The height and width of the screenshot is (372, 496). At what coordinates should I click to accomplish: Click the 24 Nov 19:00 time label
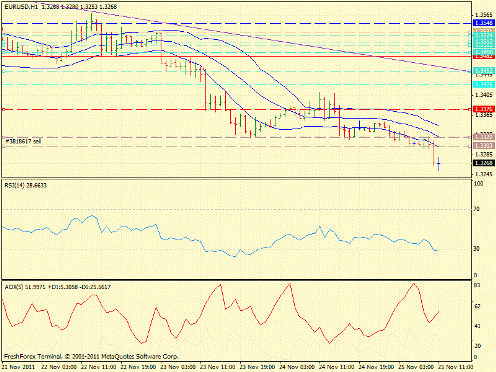376,367
